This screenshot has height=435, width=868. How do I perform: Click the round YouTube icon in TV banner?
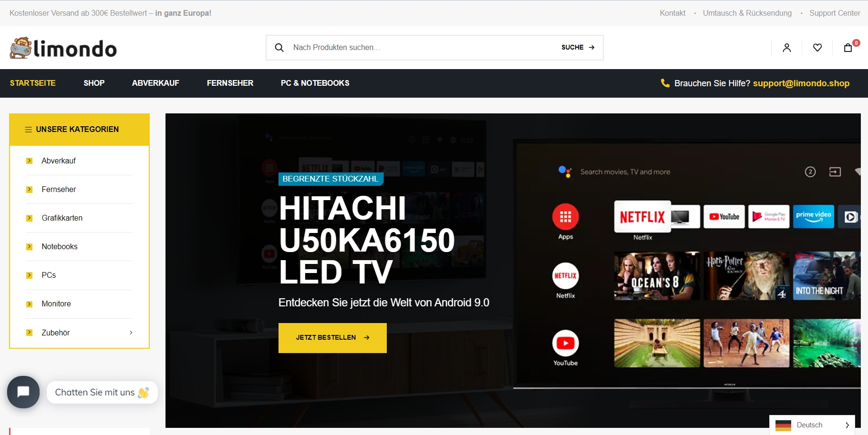566,343
